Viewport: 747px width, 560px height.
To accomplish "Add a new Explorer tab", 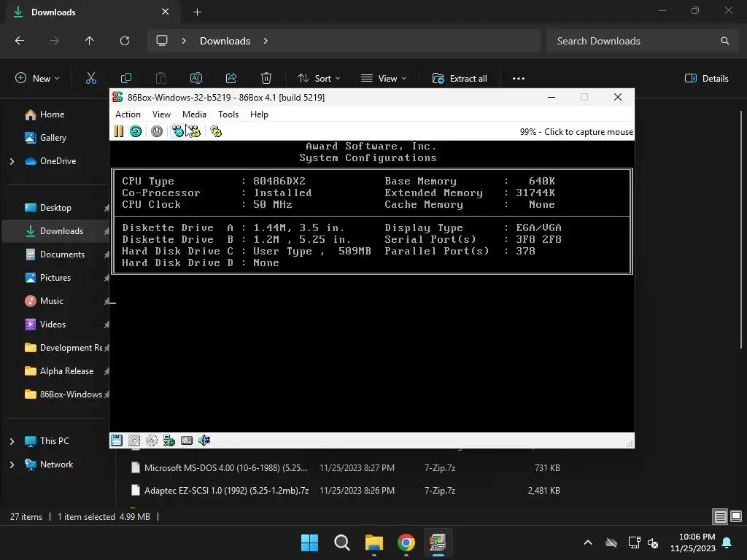I will [197, 12].
